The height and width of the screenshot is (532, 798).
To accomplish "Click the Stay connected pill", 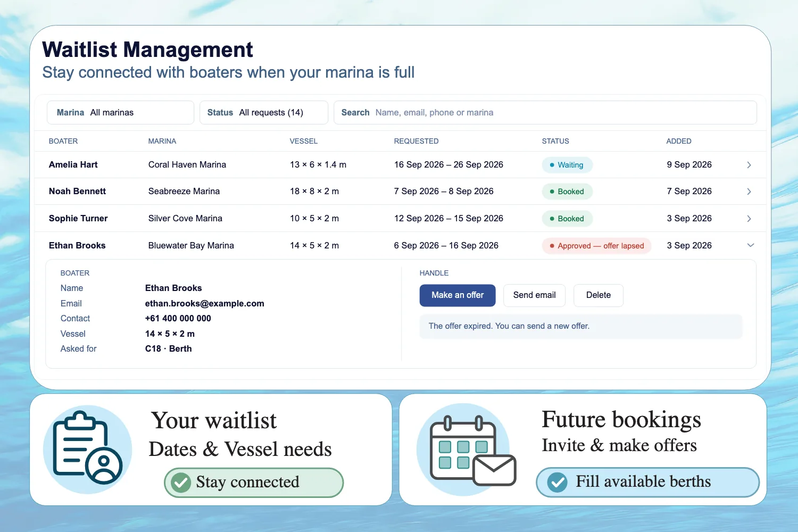I will tap(254, 483).
